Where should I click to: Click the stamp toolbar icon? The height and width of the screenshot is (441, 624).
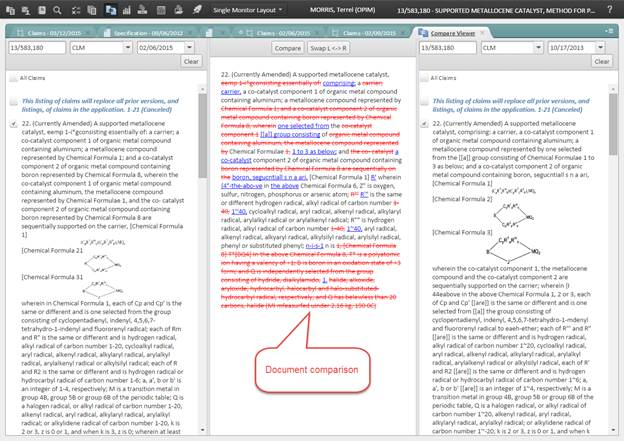(142, 10)
